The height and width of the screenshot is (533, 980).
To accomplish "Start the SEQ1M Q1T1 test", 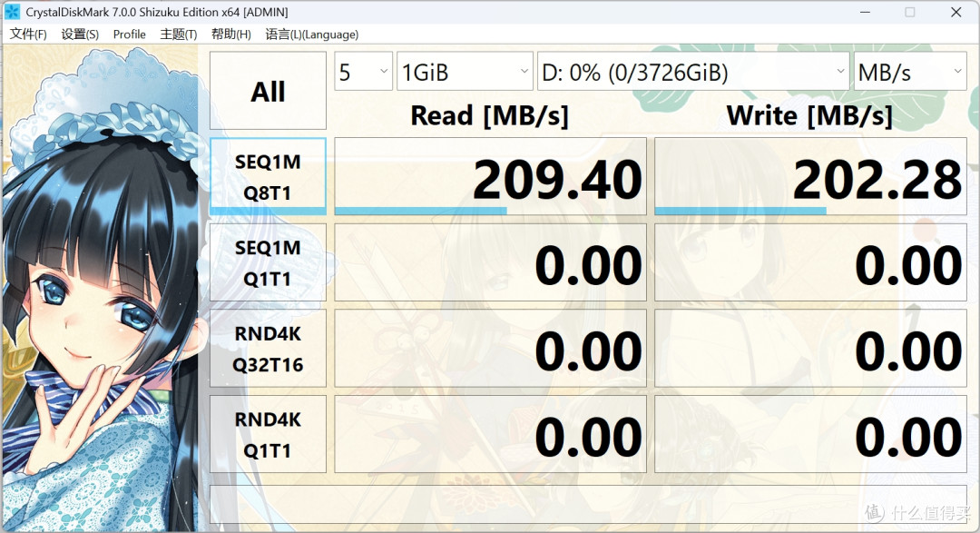I will 268,262.
